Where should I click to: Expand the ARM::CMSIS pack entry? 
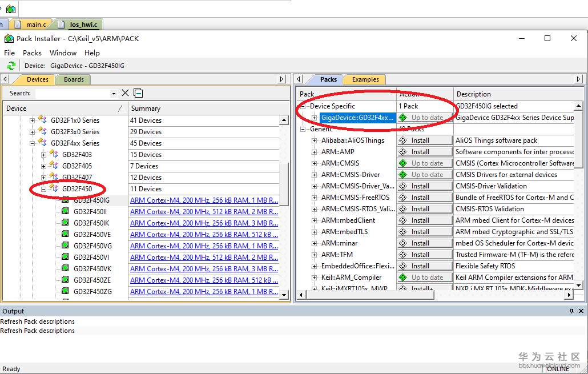click(x=314, y=163)
